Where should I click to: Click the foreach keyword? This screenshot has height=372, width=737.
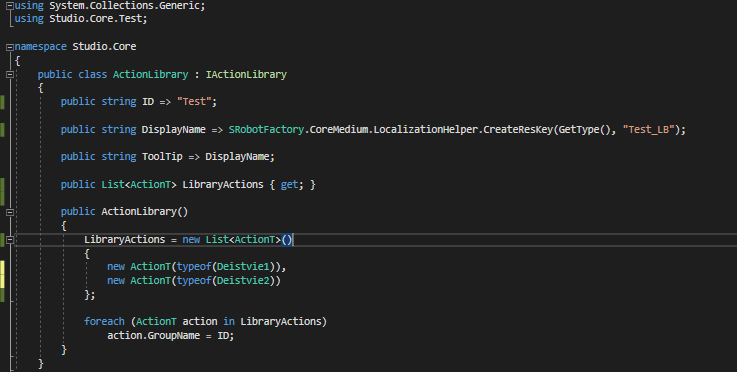[104, 322]
